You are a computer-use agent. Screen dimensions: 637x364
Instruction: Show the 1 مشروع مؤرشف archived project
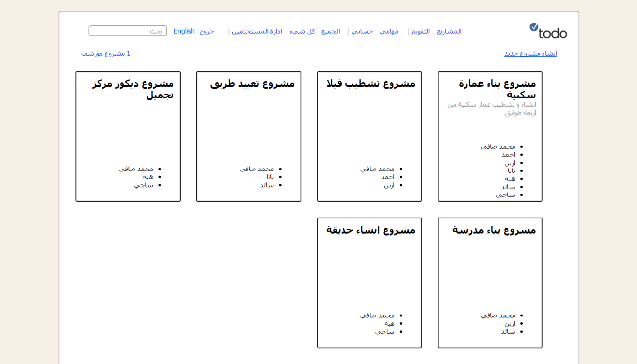click(106, 54)
